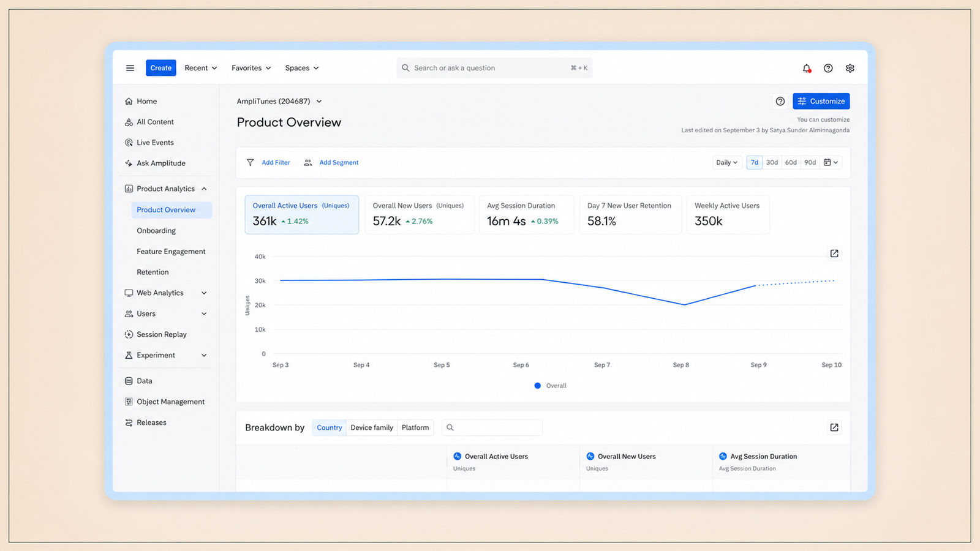
Task: Click the Customize button
Action: [x=821, y=101]
